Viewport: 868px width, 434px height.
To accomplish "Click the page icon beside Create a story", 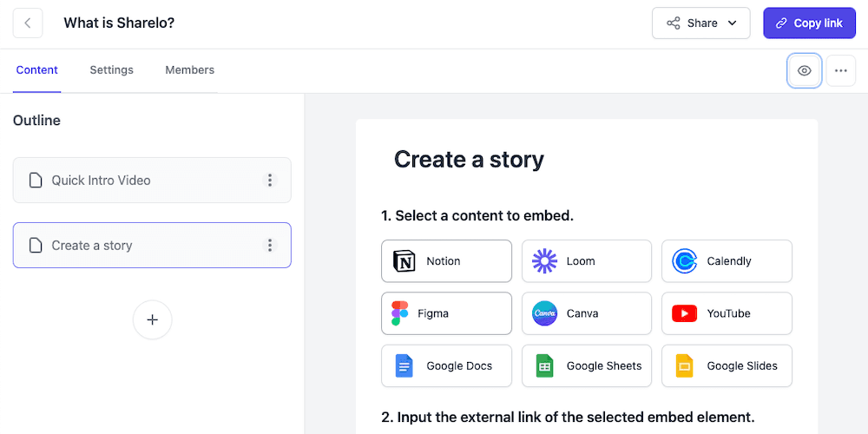I will point(36,246).
